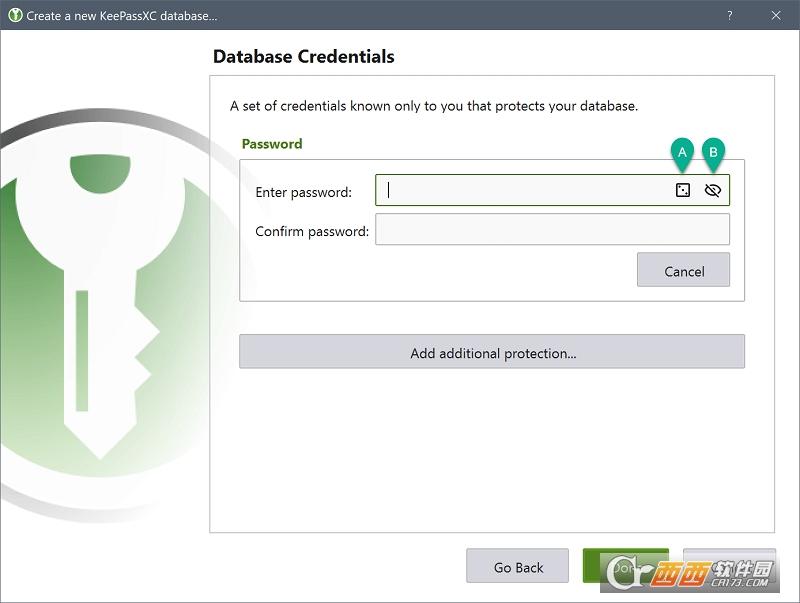Image resolution: width=800 pixels, height=603 pixels.
Task: Open the password generator dice icon
Action: pyautogui.click(x=683, y=190)
